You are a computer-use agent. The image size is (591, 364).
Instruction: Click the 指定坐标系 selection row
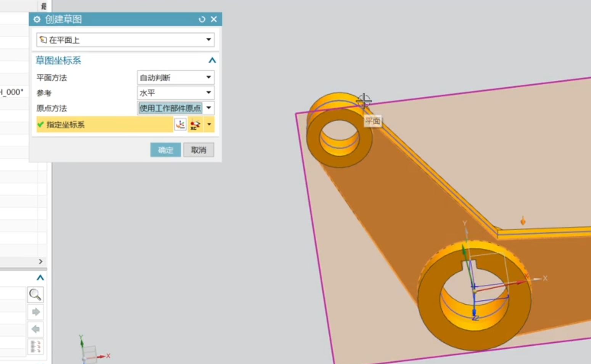click(x=105, y=124)
